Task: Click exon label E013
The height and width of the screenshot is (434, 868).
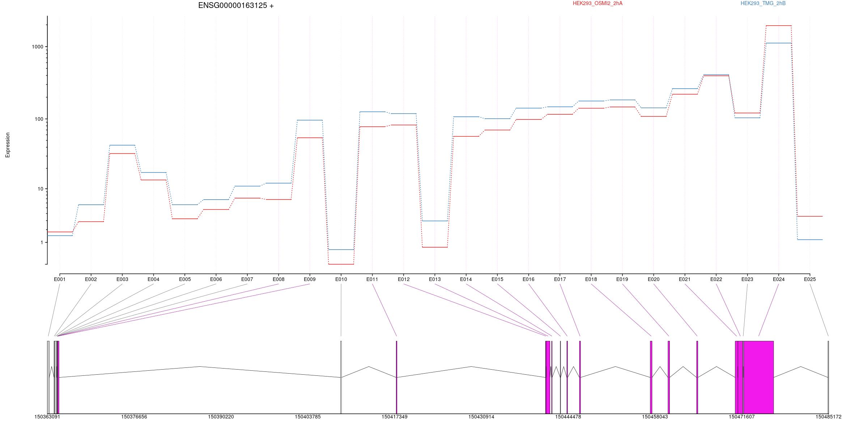Action: click(x=435, y=279)
